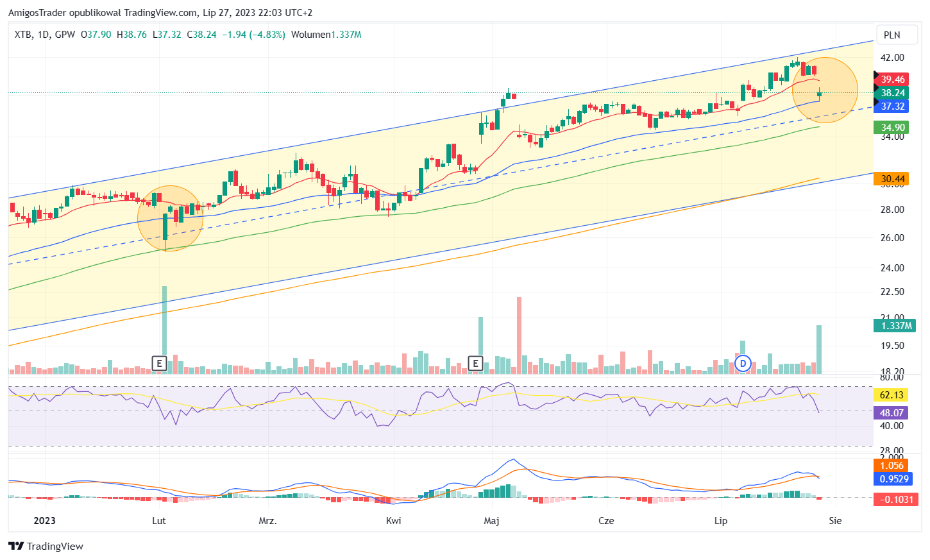Click the Cze month label

point(606,521)
